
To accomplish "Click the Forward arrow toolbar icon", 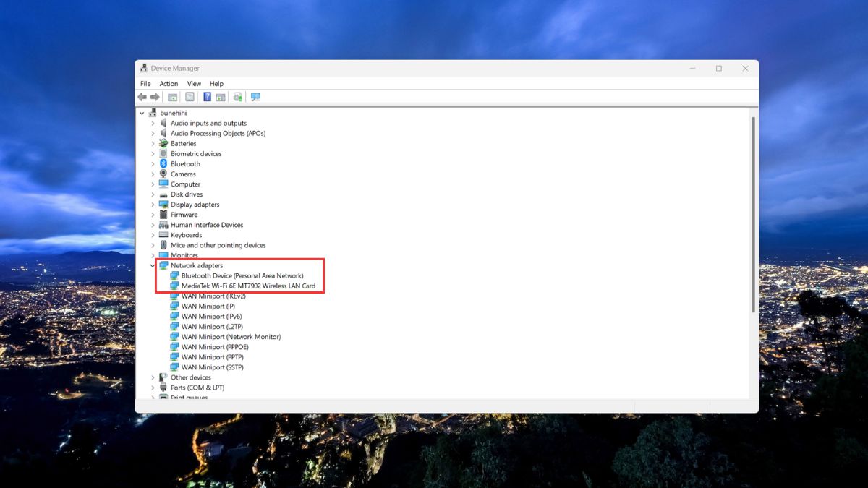I will 155,97.
